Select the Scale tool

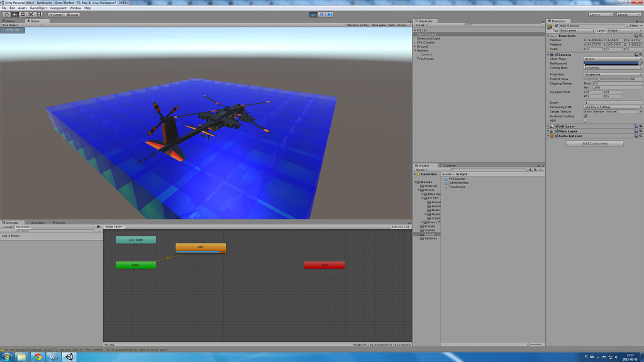(31, 14)
